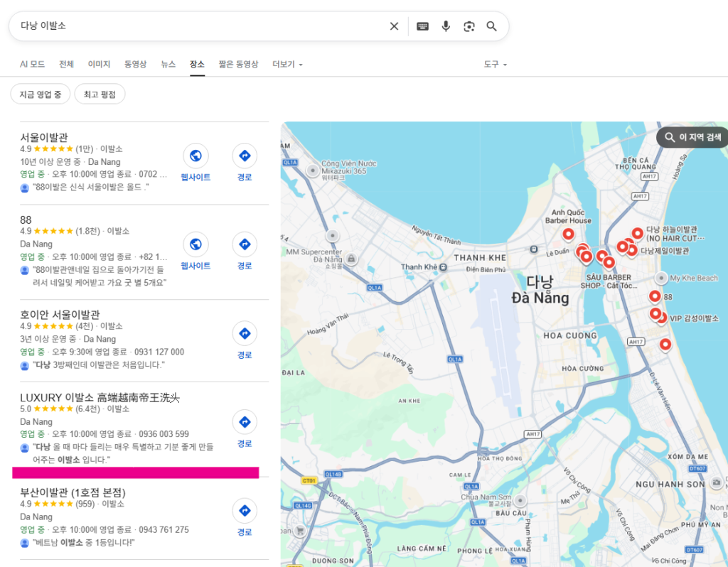Select the 장소 tab
Viewport: 728px width, 567px height.
point(197,64)
